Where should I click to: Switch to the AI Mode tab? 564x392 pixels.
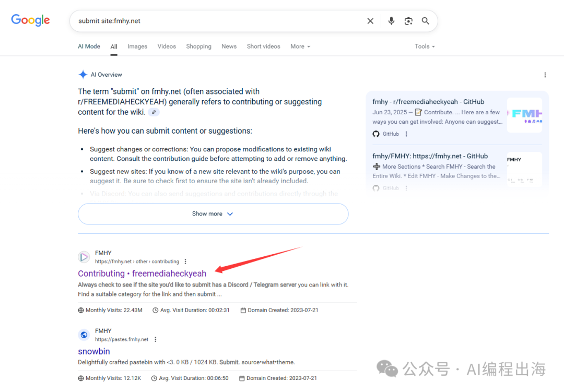(x=89, y=46)
